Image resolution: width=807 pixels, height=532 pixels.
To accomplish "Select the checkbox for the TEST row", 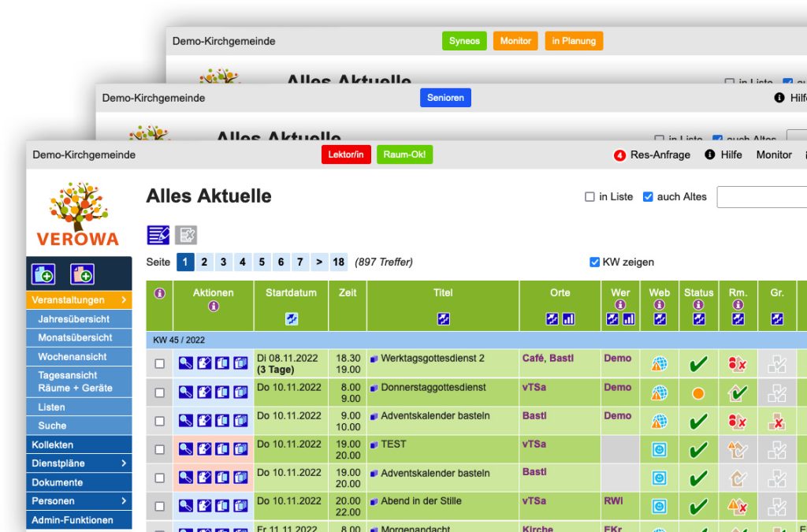I will pos(159,449).
